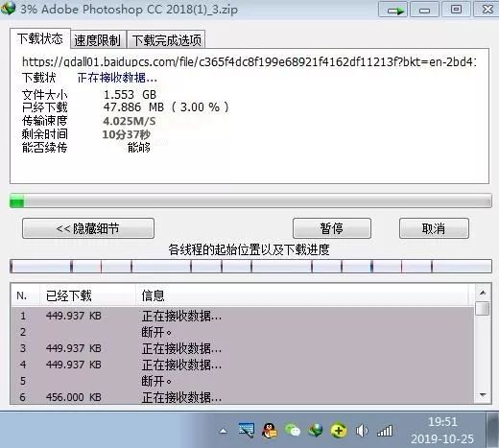499x448 pixels.
Task: Click the keyboard input tray icon
Action: (x=247, y=430)
